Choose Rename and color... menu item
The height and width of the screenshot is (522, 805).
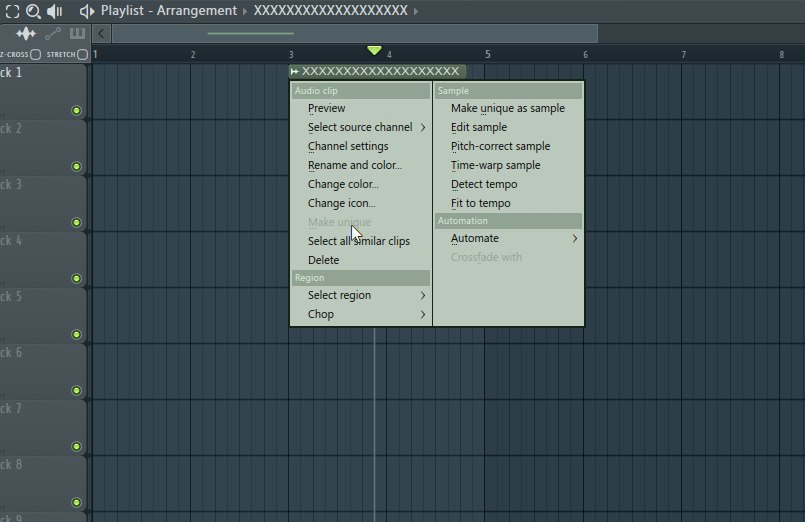(x=361, y=165)
